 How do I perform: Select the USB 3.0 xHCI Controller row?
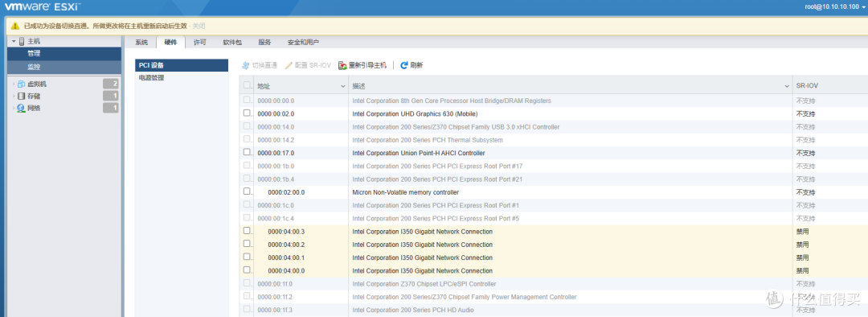click(554, 127)
